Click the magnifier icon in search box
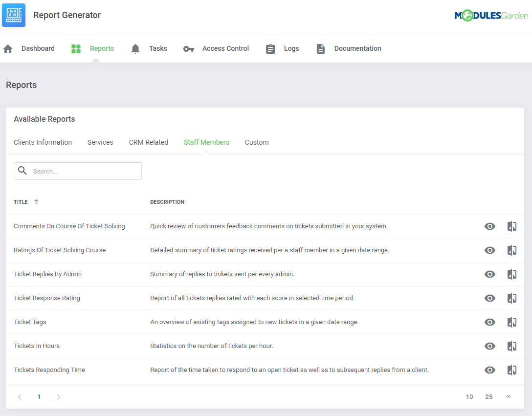Screen dimensions: 532x416 (x=22, y=170)
